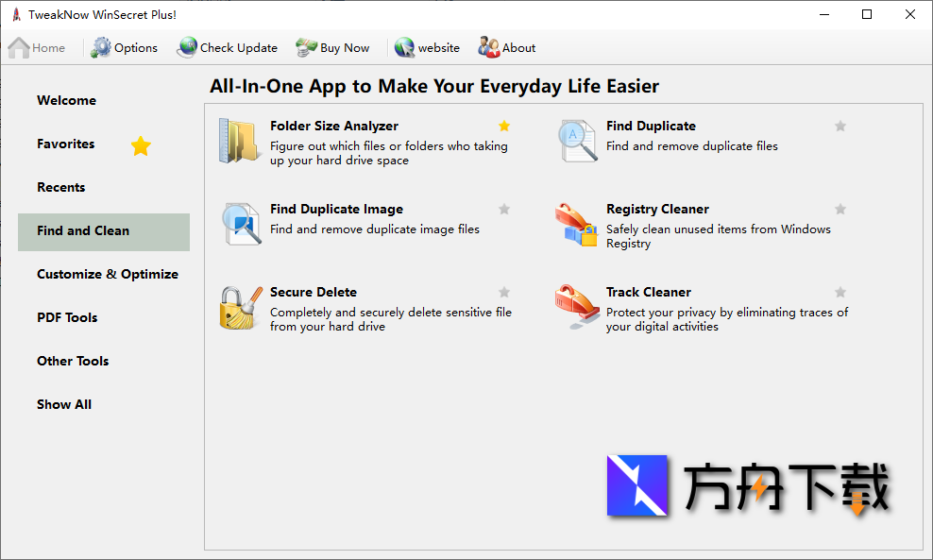Viewport: 933px width, 560px height.
Task: Favorite the Secure Delete tool
Action: (503, 292)
